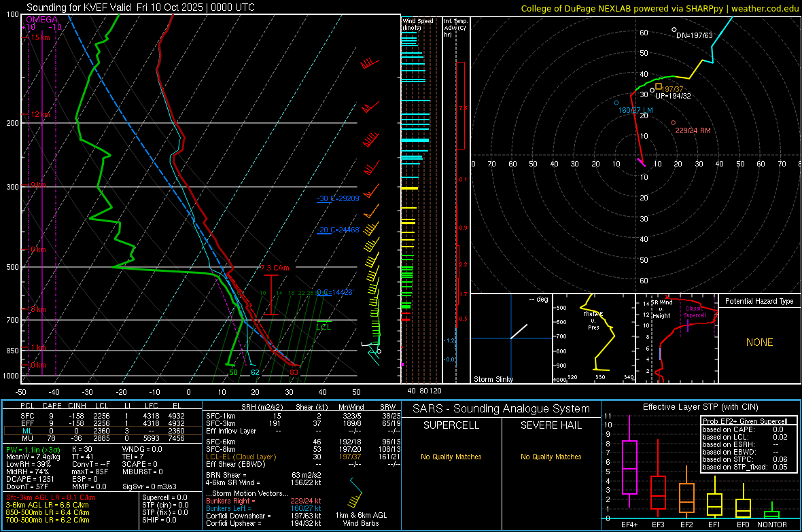Image resolution: width=802 pixels, height=532 pixels.
Task: Click the '3-6km AGL LR = 6.6 C/km' line
Action: click(x=47, y=505)
